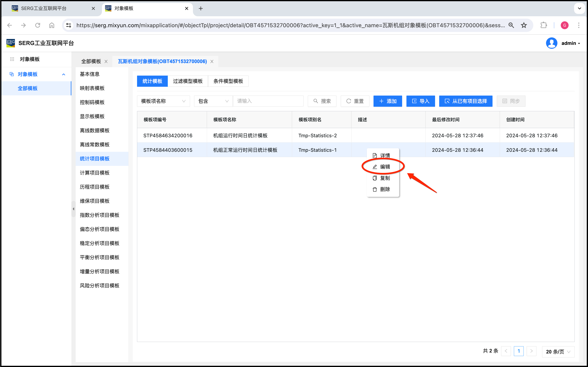The height and width of the screenshot is (367, 588).
Task: Reload the page with refresh icon
Action: coord(38,25)
